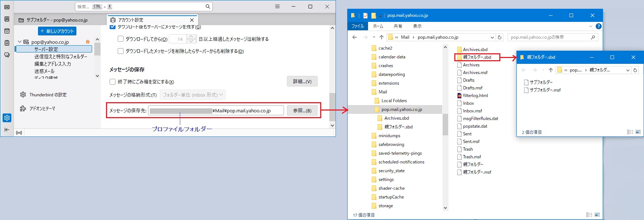
Task: Expand Explorer address bar history dropdown
Action: pos(492,37)
